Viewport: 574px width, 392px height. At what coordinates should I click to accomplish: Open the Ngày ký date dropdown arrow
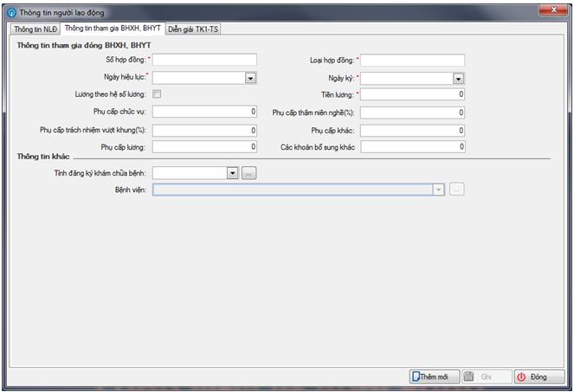pyautogui.click(x=458, y=79)
